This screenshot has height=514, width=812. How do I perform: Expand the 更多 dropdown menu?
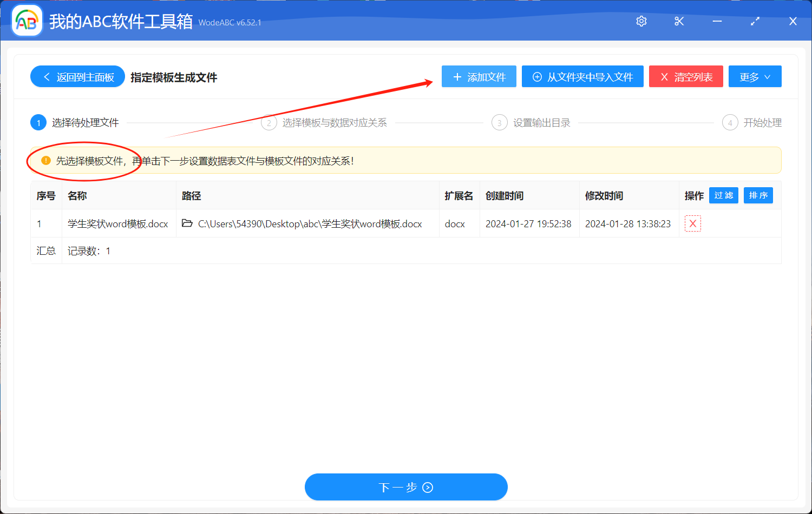pos(755,76)
